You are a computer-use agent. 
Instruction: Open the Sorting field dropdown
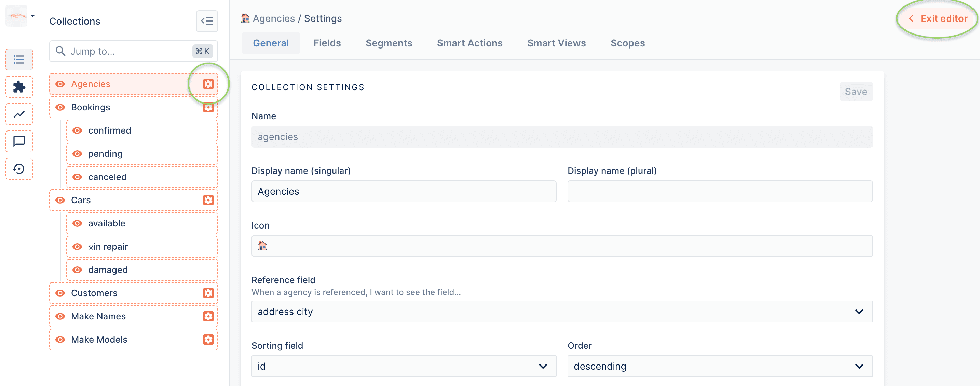click(x=404, y=366)
